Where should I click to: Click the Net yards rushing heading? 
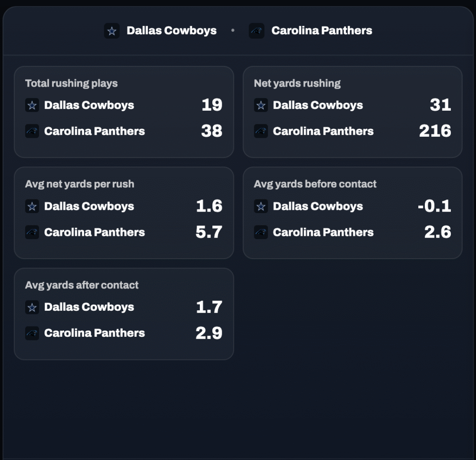pos(297,83)
